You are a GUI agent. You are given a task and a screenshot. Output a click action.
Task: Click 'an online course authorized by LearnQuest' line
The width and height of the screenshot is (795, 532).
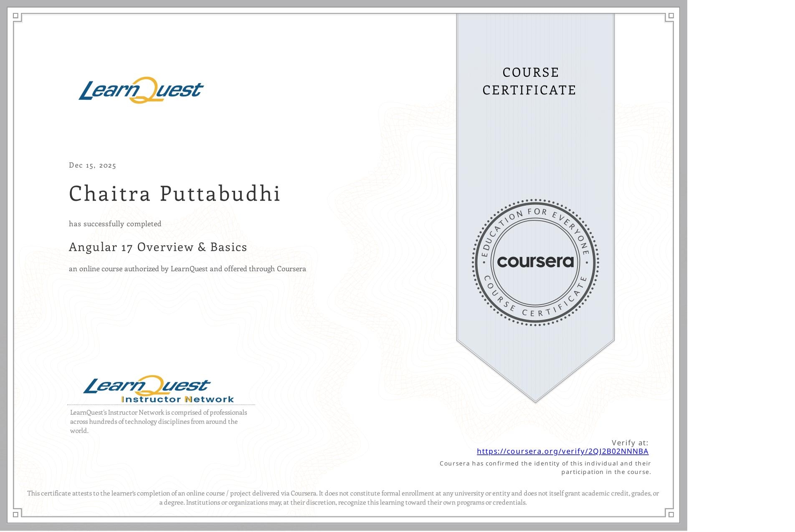[x=187, y=269]
